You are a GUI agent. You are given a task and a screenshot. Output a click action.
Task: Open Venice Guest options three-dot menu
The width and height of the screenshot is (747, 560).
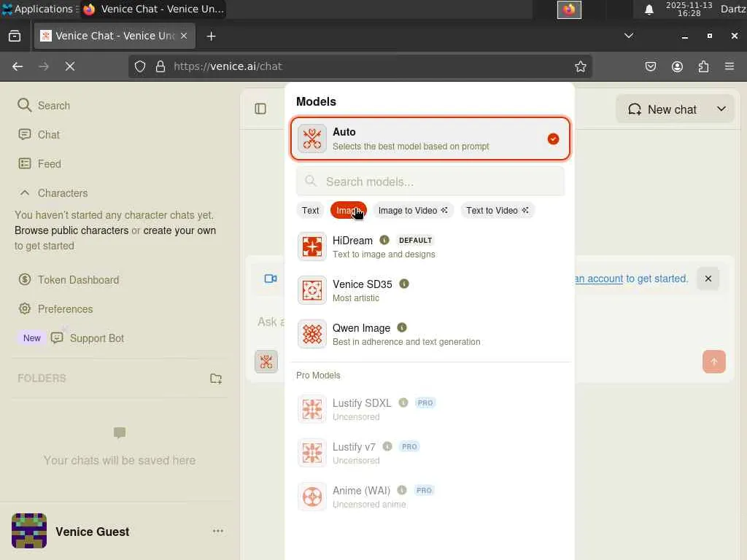218,531
